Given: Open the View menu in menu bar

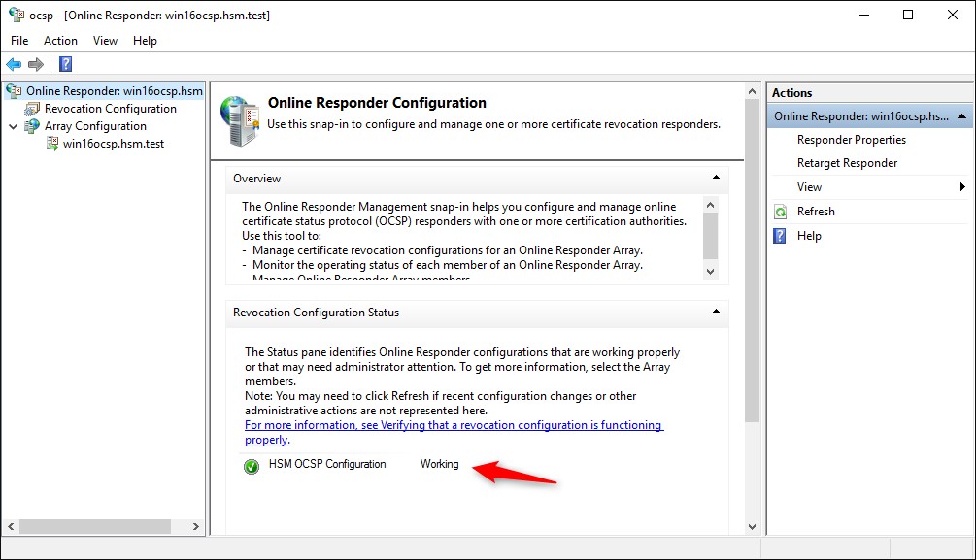Looking at the screenshot, I should [x=105, y=41].
